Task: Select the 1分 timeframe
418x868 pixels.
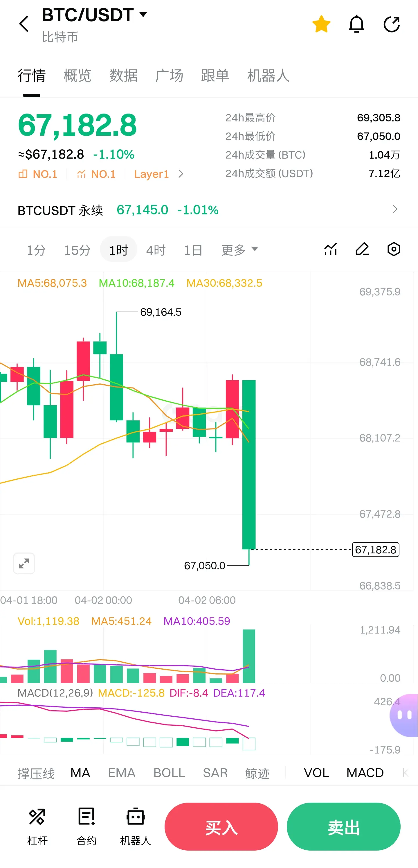Action: point(36,250)
